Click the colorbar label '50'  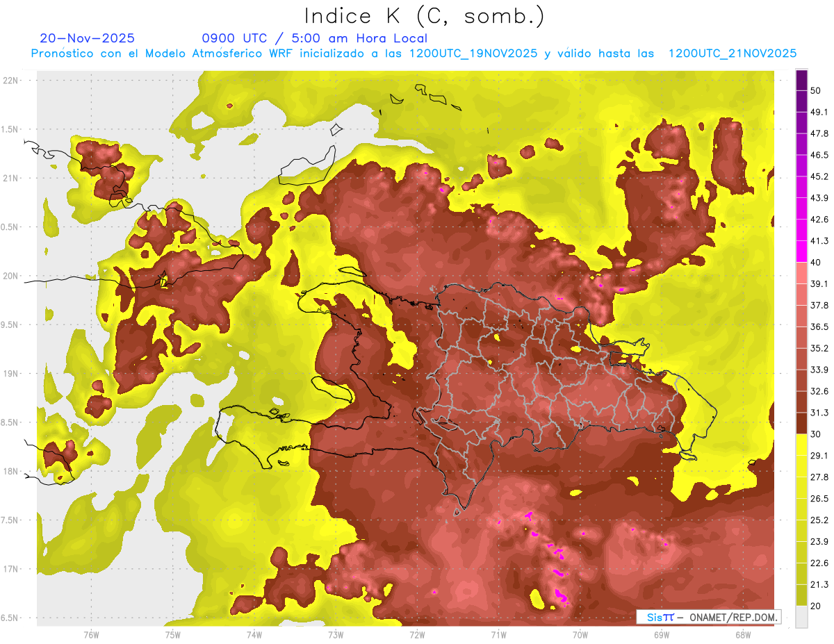tap(816, 90)
